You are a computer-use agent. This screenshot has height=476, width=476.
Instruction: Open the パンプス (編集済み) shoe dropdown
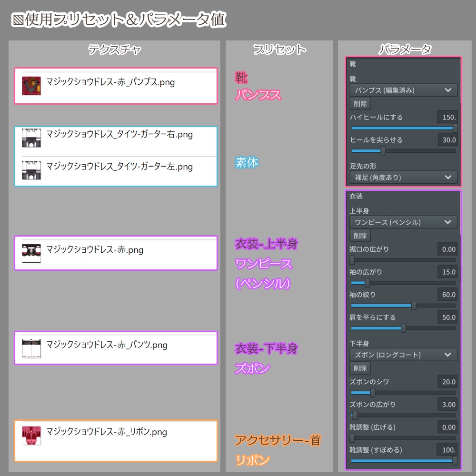(403, 90)
